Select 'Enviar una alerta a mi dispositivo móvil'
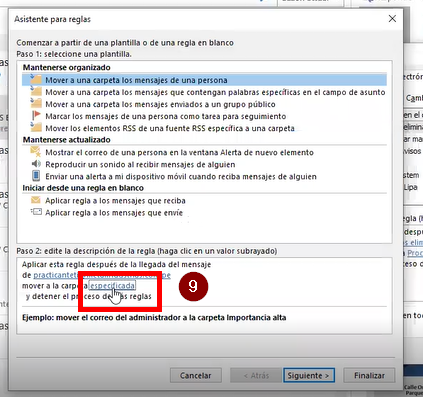The height and width of the screenshot is (397, 423). 181,177
